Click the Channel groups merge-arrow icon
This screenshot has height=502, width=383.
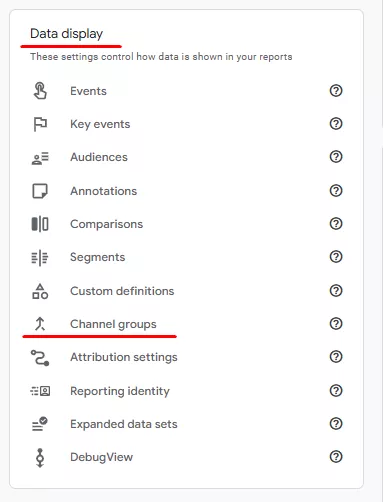pos(40,324)
